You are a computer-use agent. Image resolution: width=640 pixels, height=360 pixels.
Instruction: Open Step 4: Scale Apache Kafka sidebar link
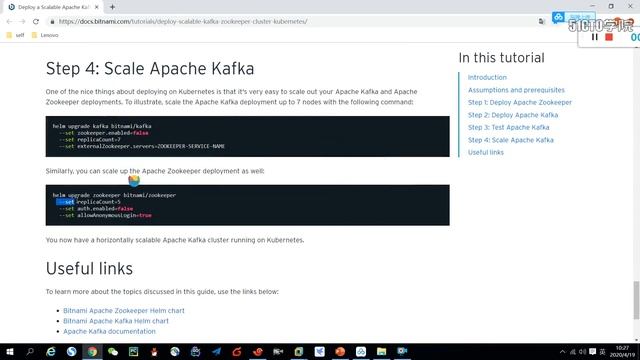click(511, 140)
